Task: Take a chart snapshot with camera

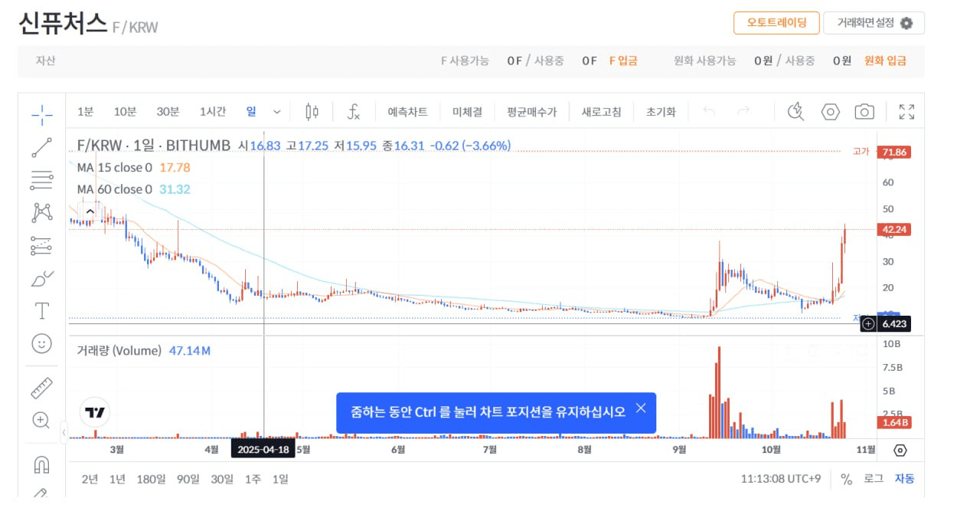Action: pyautogui.click(x=864, y=112)
